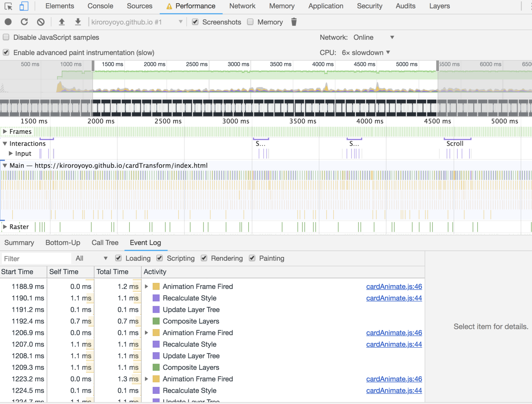The width and height of the screenshot is (532, 404).
Task: Open the Audits tab
Action: tap(406, 6)
